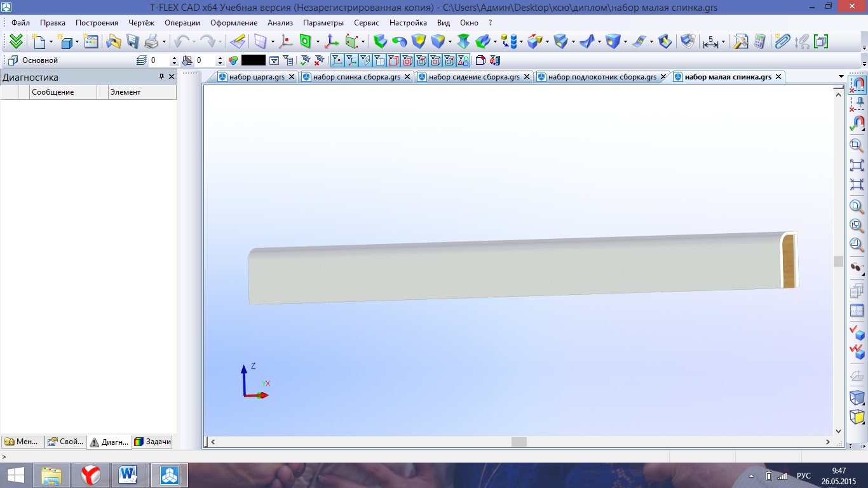This screenshot has width=868, height=488.
Task: Create a new document with the blank page icon
Action: pos(39,41)
